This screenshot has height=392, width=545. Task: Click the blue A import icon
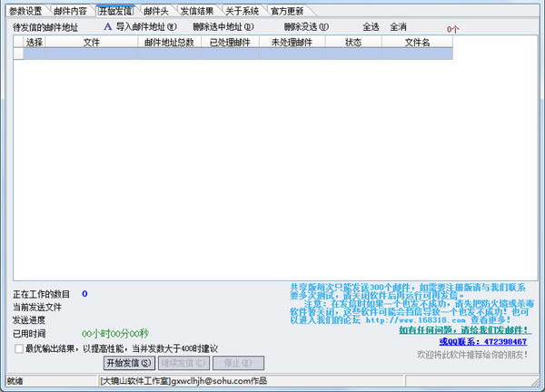(x=108, y=26)
